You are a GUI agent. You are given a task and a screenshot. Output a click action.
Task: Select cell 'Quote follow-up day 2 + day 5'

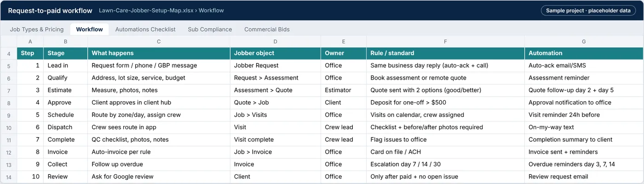tap(584, 90)
